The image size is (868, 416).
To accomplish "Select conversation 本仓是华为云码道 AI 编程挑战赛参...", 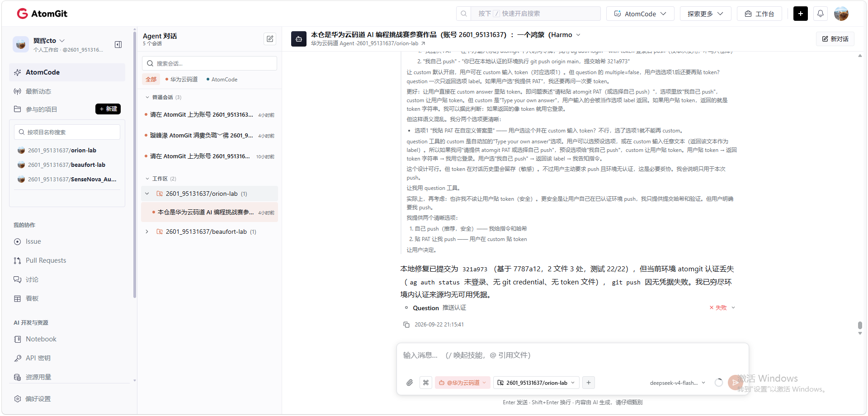I will (209, 212).
